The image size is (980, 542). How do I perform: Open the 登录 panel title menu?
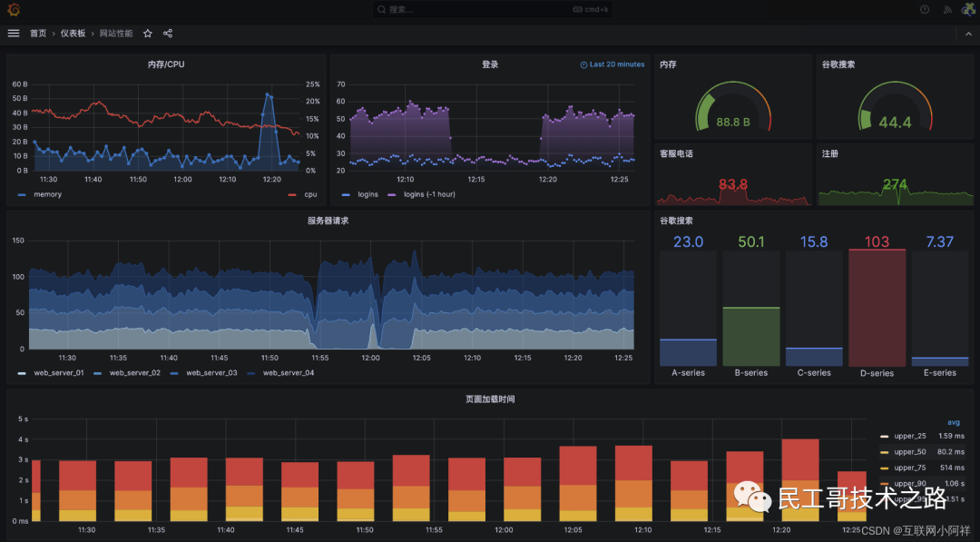pos(490,64)
